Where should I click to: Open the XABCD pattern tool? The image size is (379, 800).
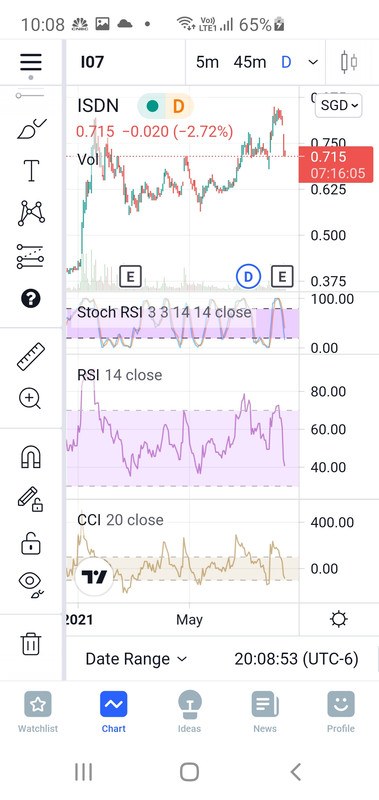32,213
